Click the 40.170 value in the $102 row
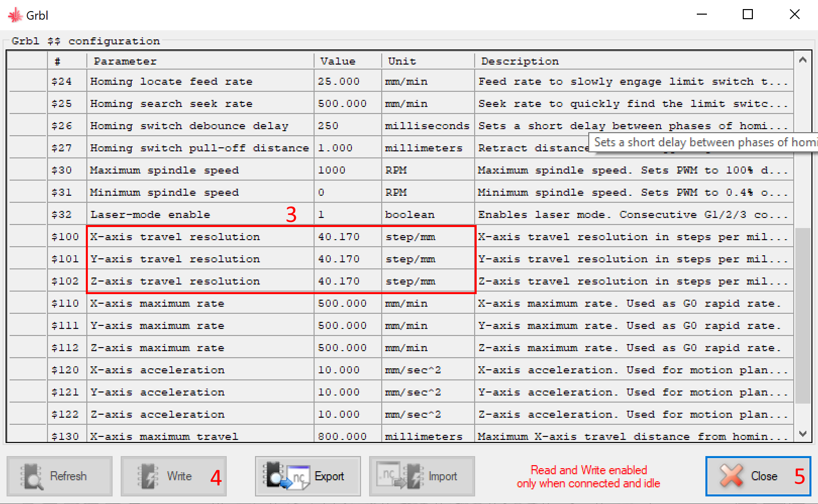 coord(348,281)
